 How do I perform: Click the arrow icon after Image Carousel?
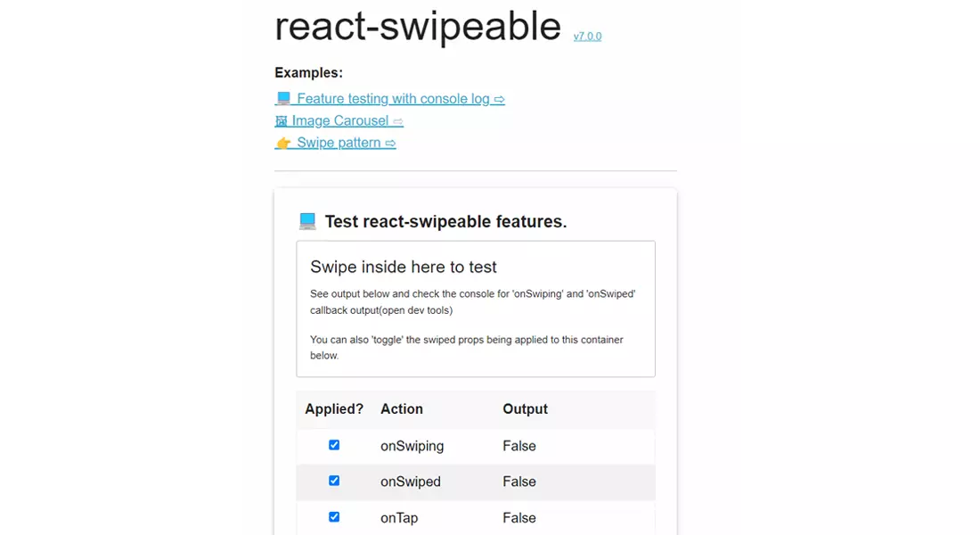point(398,121)
